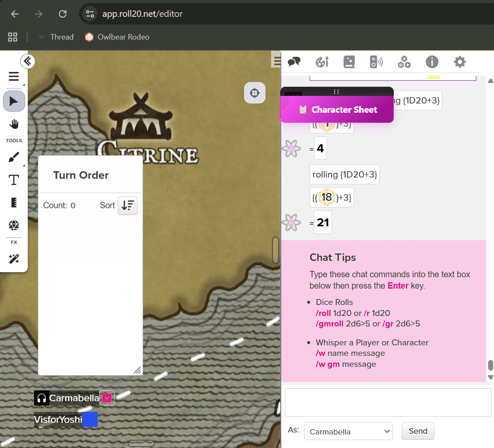Open the dice rolling tool
The width and height of the screenshot is (494, 448).
tap(14, 225)
